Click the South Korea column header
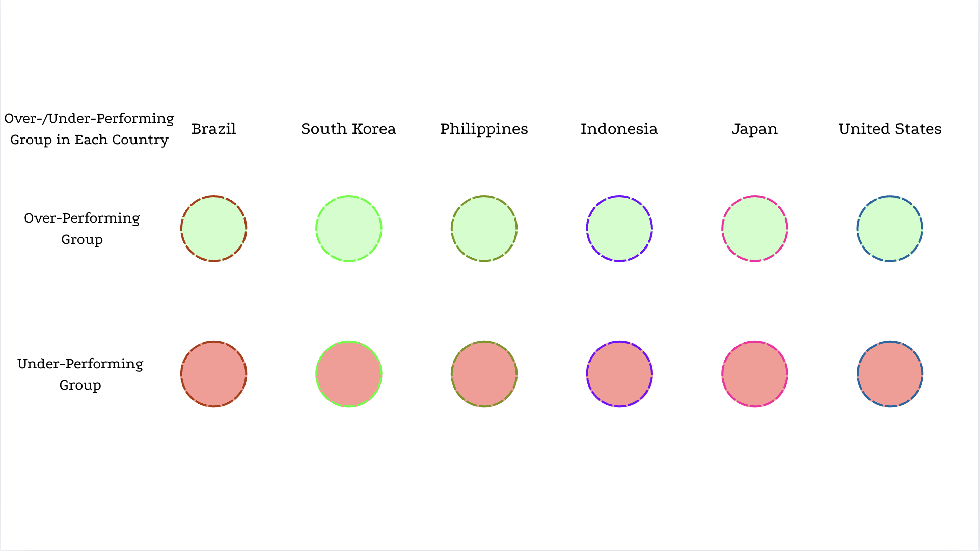Screen dimensions: 980x551 349,129
